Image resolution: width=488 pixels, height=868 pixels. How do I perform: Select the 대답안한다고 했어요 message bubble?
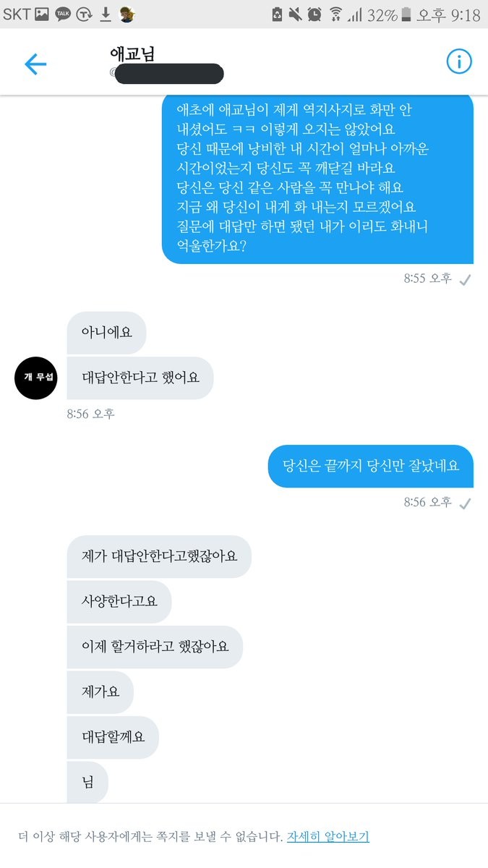pos(140,378)
